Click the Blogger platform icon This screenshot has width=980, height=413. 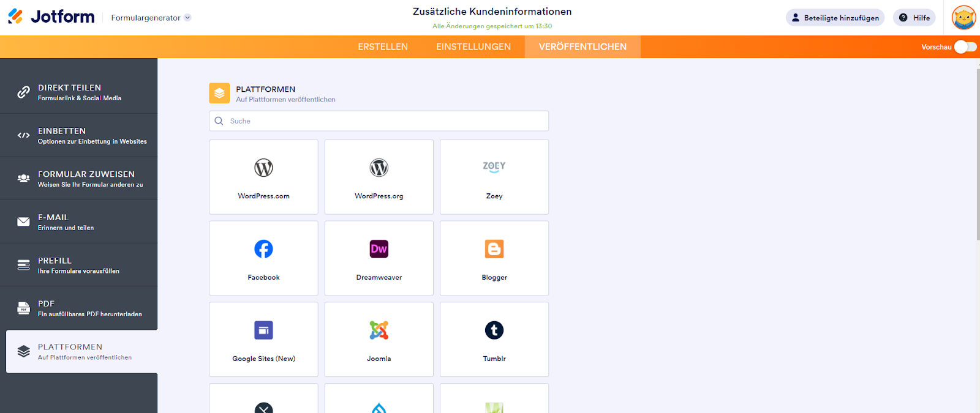[x=494, y=249]
